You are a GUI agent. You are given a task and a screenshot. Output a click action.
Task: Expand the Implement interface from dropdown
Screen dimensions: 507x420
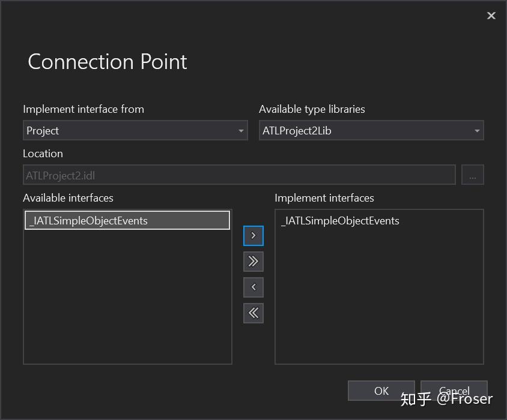coord(241,131)
